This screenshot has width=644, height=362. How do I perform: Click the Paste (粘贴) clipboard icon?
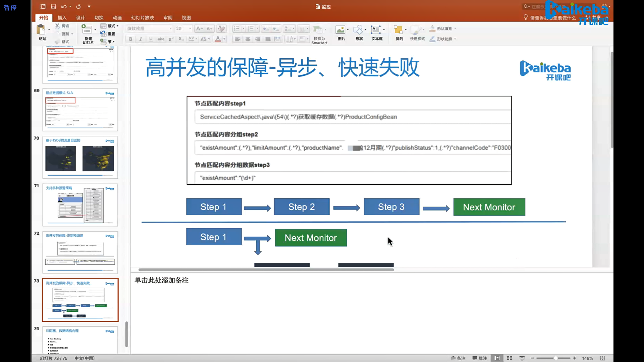41,30
